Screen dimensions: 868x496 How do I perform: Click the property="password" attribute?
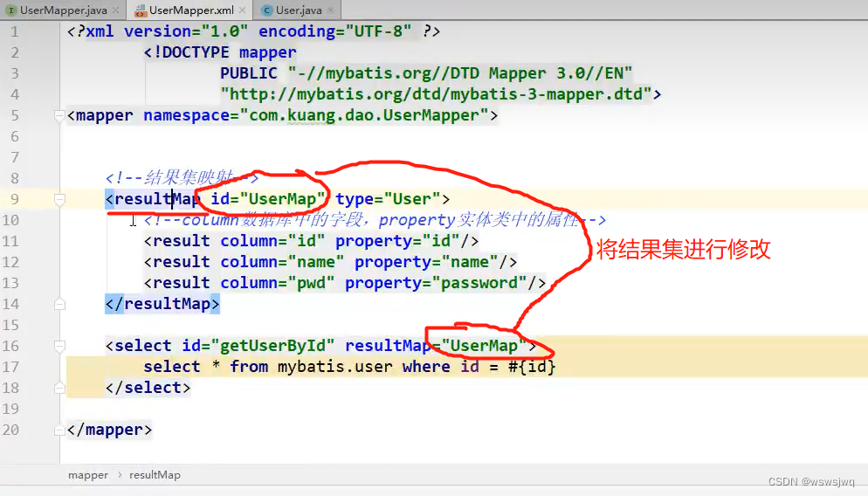(436, 283)
